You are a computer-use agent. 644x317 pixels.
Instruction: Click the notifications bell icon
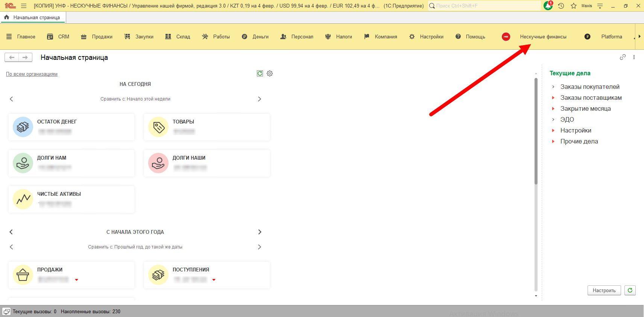(x=548, y=6)
